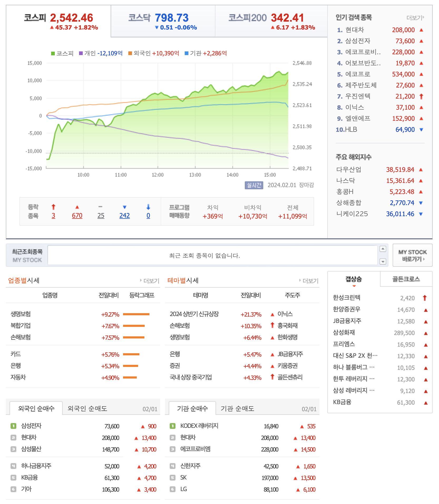Select the 외국인 순매수 tab
439x504 pixels.
[36, 409]
